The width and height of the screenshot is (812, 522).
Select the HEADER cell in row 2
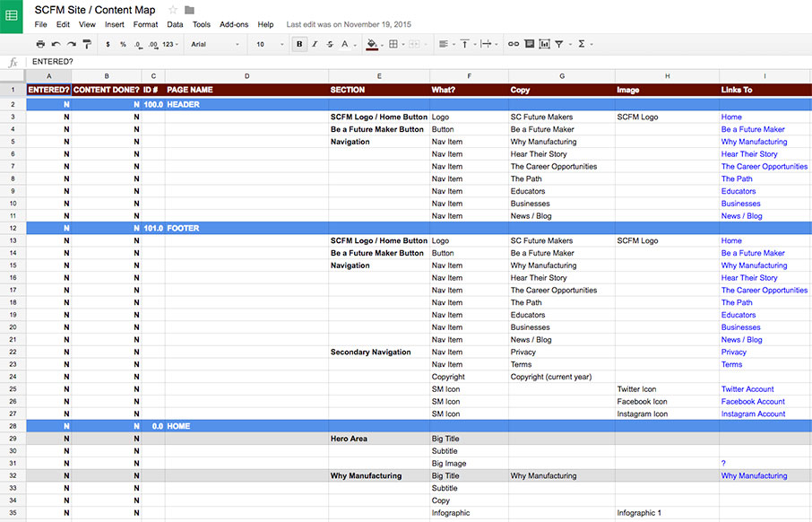click(x=247, y=105)
